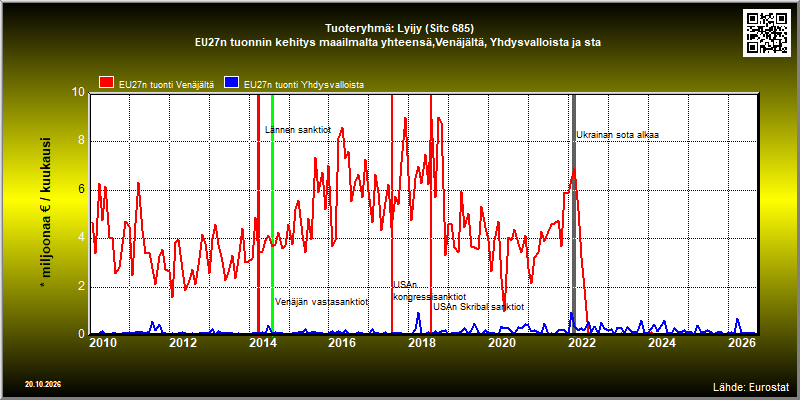Click the y-axis value 6

(81, 190)
